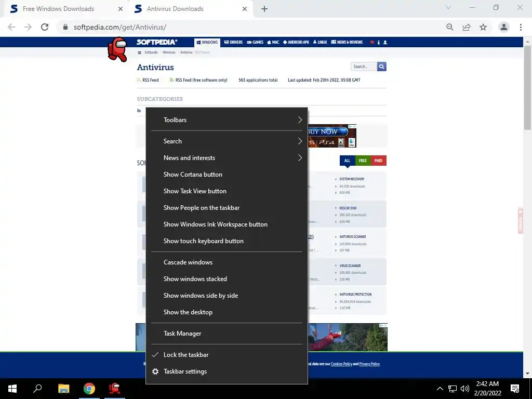
Task: Click the Softpedia logo
Action: (157, 42)
